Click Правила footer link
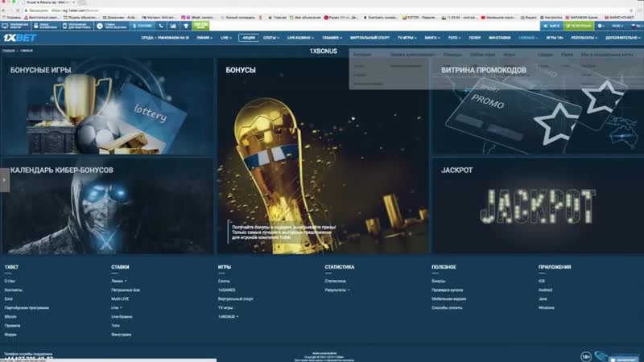 coord(12,326)
